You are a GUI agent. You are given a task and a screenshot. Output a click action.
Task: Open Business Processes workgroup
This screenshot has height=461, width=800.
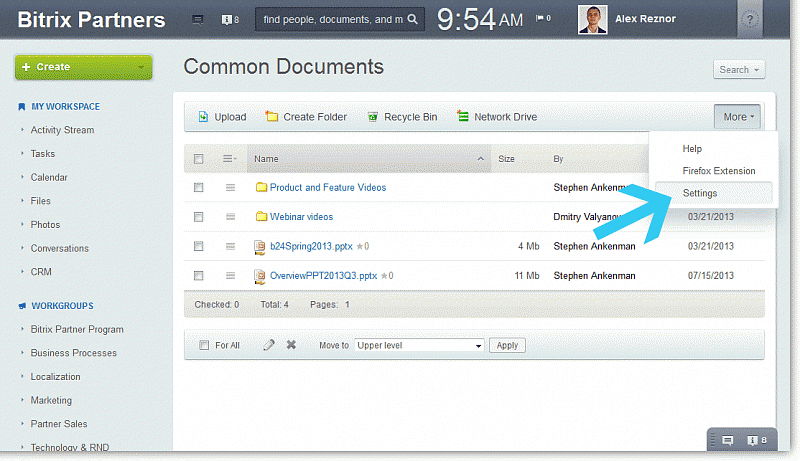[73, 353]
